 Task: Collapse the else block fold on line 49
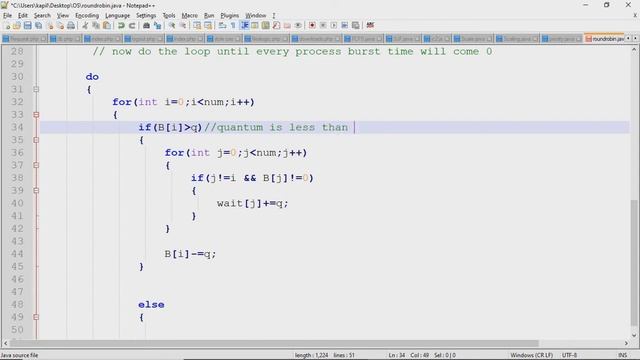pos(36,317)
